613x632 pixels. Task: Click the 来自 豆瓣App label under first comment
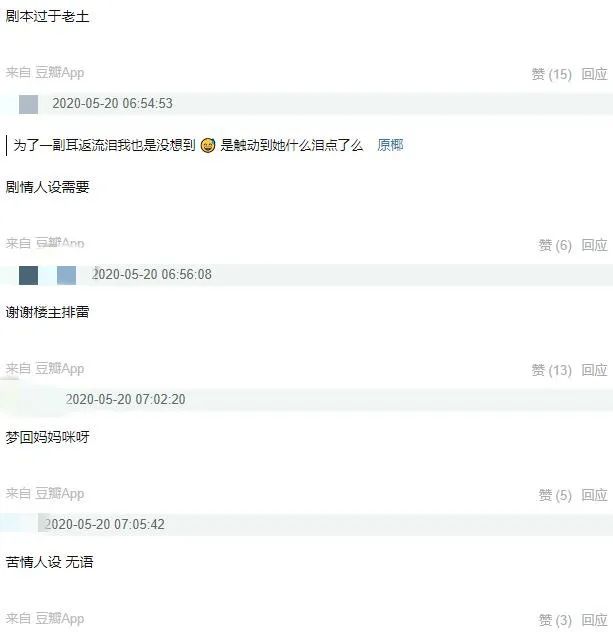pyautogui.click(x=45, y=73)
